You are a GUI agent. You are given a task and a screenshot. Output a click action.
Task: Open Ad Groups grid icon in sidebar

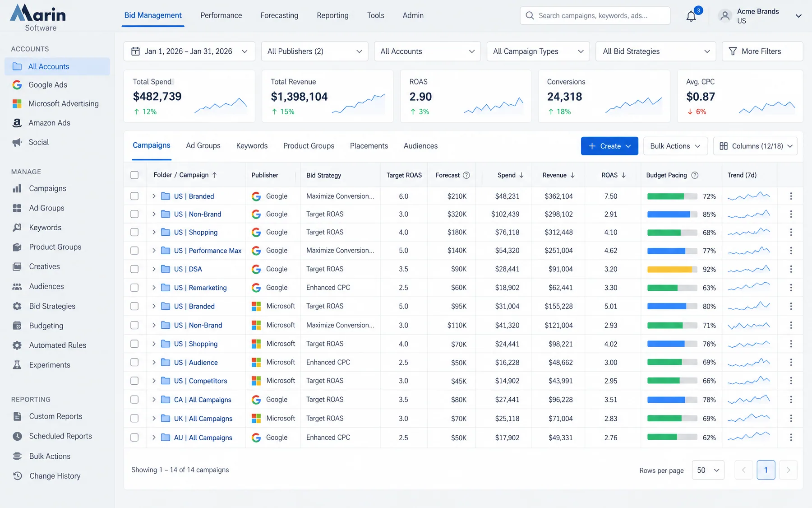point(17,208)
